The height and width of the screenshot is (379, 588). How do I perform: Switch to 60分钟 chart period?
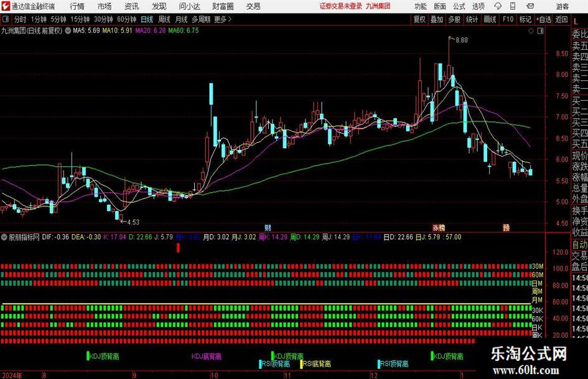126,19
